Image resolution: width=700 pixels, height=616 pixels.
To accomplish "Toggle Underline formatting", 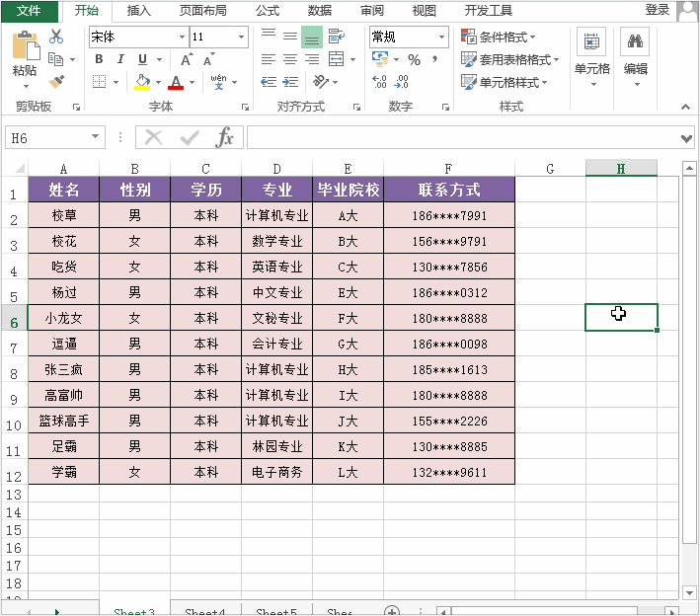I will [x=142, y=59].
